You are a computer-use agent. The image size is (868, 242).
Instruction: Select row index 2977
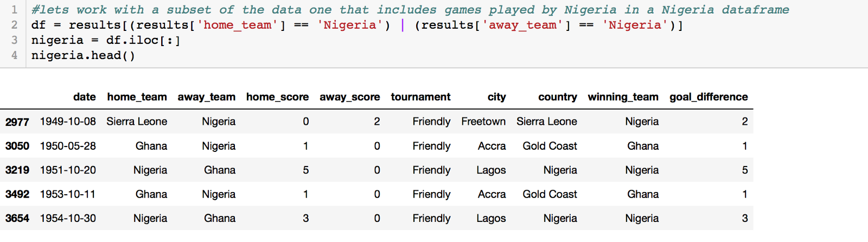click(x=17, y=122)
